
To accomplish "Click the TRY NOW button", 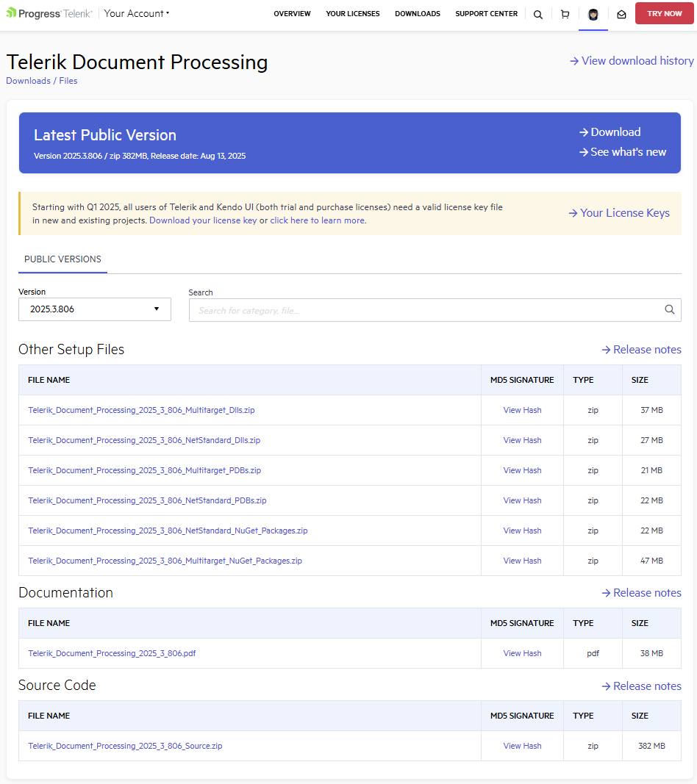I will (664, 13).
